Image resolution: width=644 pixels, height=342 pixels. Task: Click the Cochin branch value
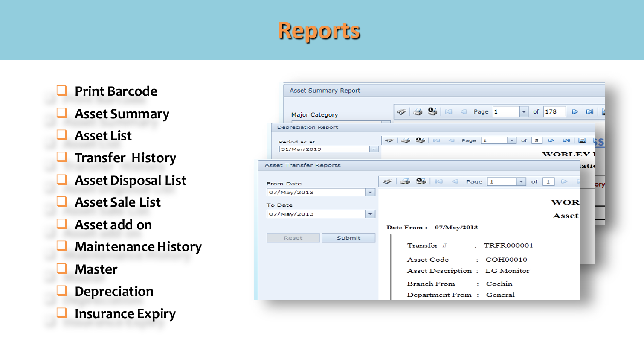click(x=499, y=284)
